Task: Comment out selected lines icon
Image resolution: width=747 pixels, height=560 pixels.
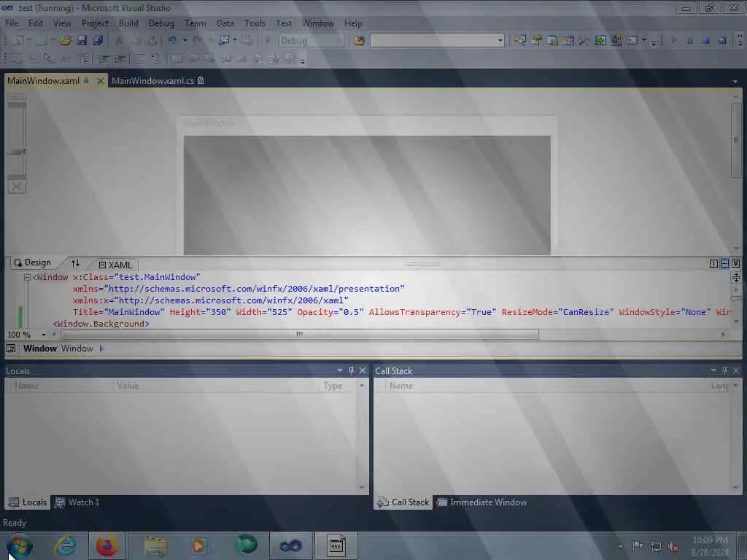Action: [139, 58]
